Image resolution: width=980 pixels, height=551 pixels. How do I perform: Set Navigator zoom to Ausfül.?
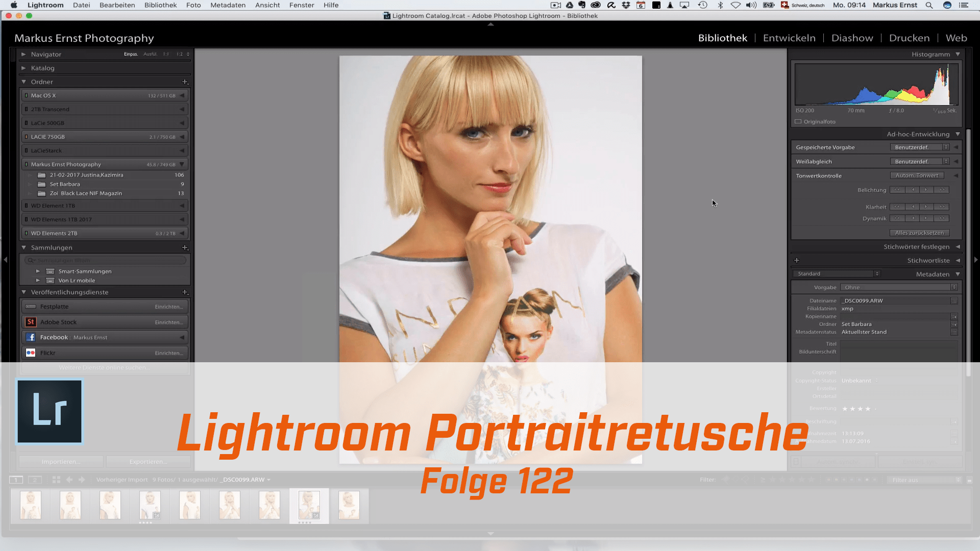[150, 54]
